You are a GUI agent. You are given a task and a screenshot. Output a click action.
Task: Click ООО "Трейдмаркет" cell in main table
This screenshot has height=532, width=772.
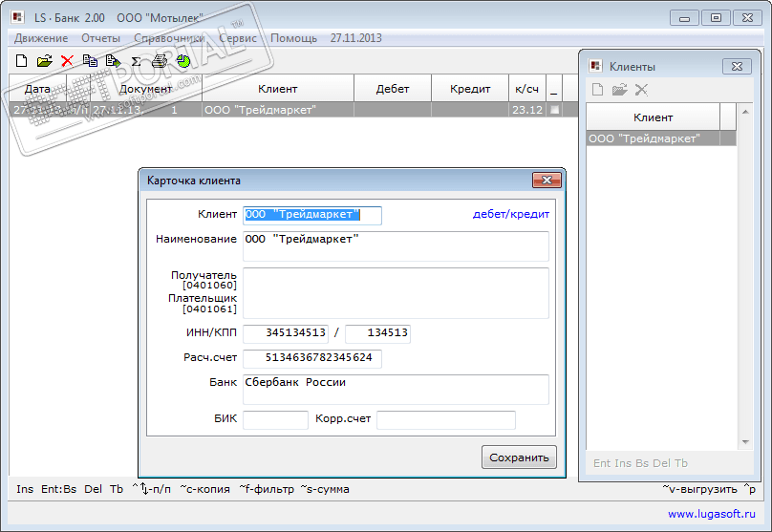(278, 110)
